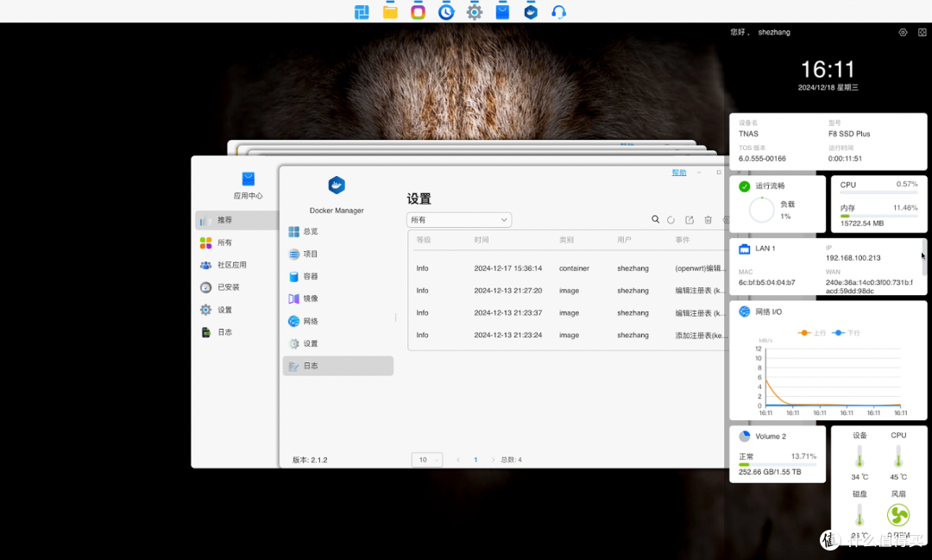Select the log row dated 2024-12-17 15:36:14

pos(568,268)
